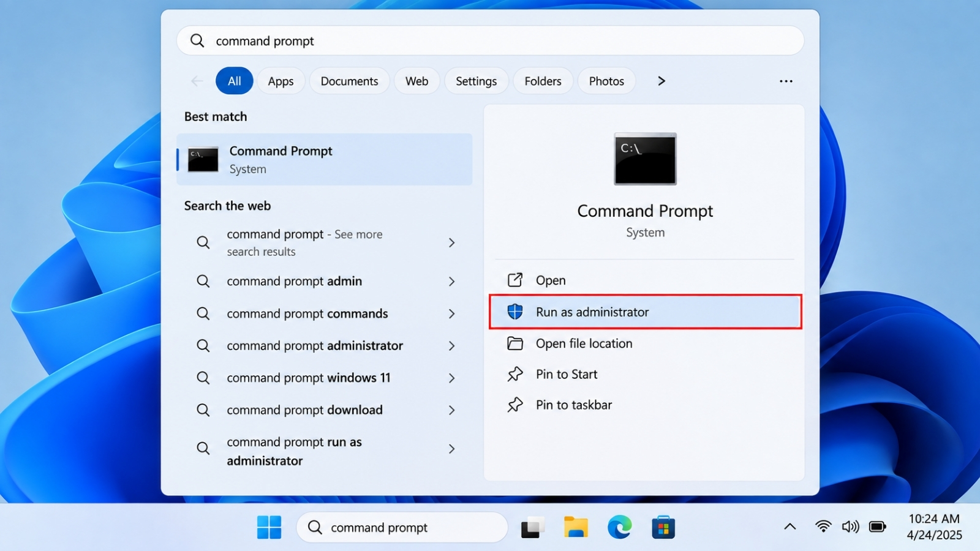The image size is (980, 551).
Task: Click the Windows Start button
Action: [x=269, y=527]
